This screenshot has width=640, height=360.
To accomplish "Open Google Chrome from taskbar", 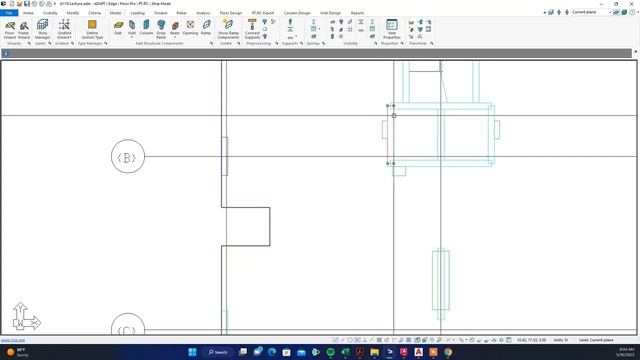I will click(448, 352).
